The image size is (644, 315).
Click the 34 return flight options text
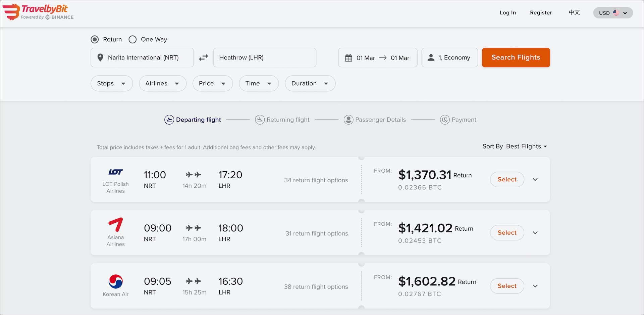(x=316, y=180)
